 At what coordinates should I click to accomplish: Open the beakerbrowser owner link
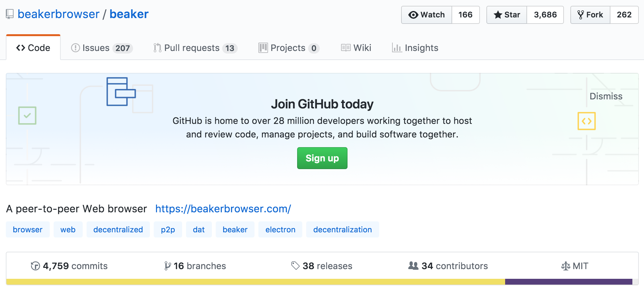[58, 14]
